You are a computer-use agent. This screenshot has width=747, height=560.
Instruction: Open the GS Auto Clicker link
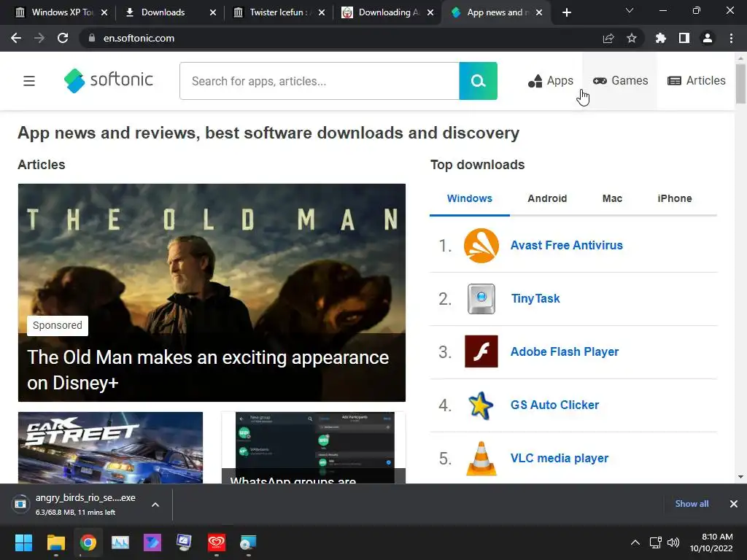point(554,405)
